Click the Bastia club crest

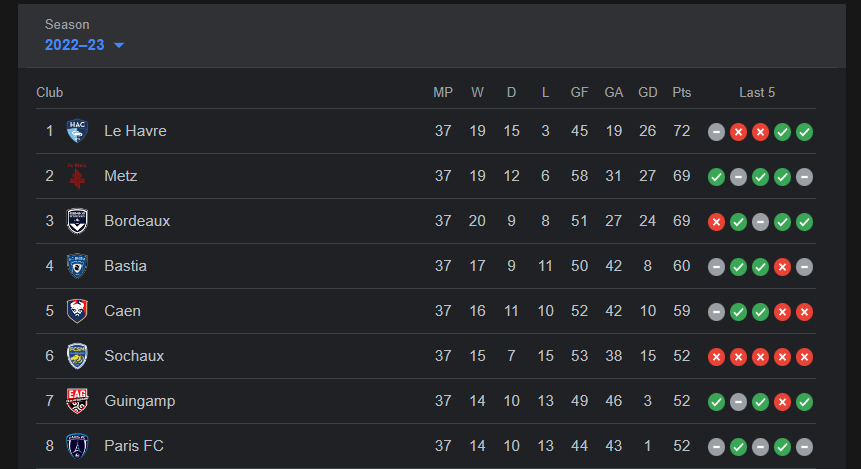pos(77,266)
